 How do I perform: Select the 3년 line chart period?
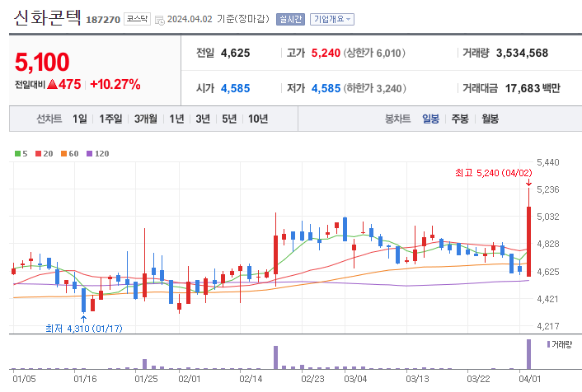point(203,119)
